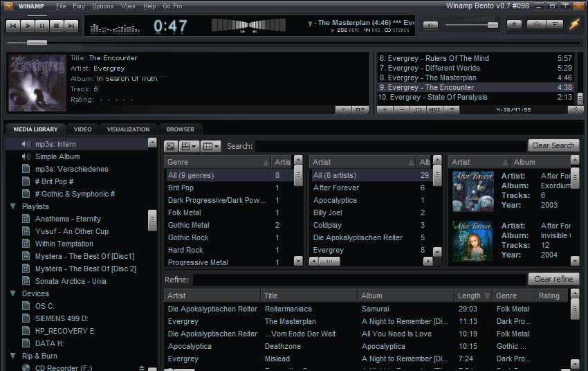
Task: Remove entries with the playlist minus button
Action: (x=402, y=109)
